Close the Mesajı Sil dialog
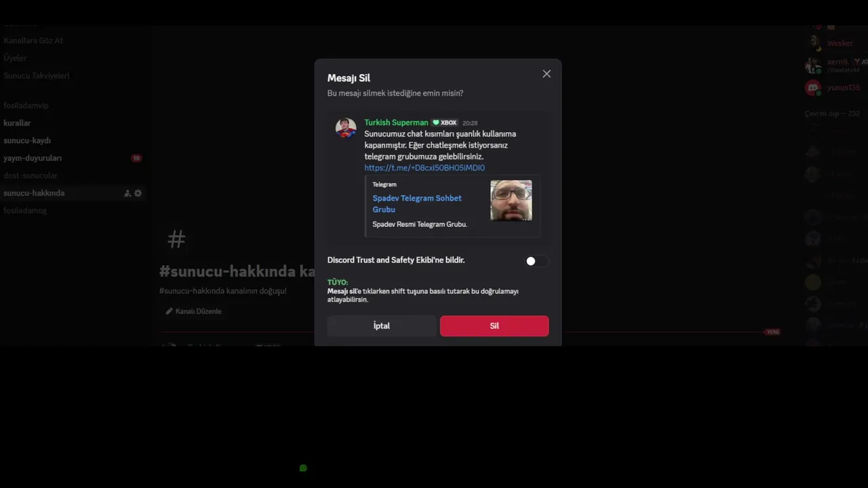The width and height of the screenshot is (868, 488). pyautogui.click(x=547, y=74)
